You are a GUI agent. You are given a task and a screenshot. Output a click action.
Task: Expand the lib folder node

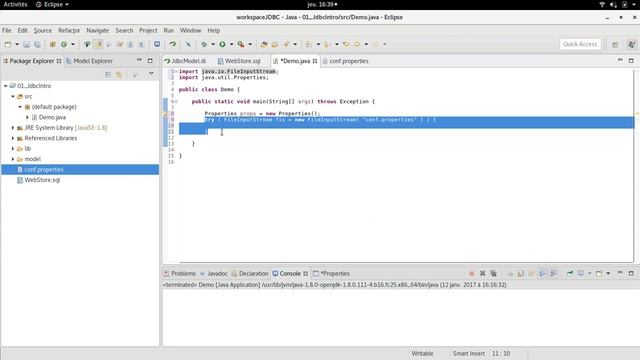13,149
